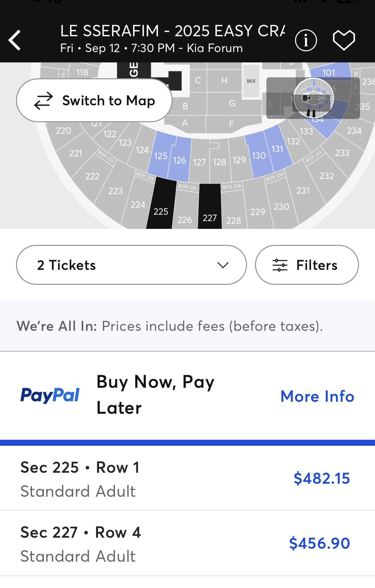Open event info icon

(x=306, y=40)
